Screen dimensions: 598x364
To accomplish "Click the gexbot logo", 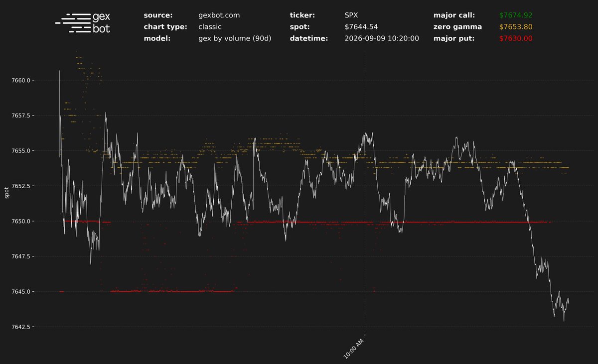I will tap(83, 23).
